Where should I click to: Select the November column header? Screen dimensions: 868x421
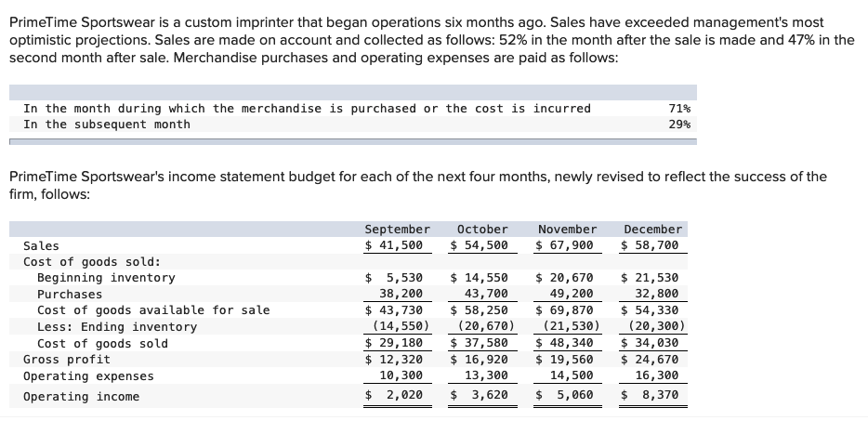(568, 230)
